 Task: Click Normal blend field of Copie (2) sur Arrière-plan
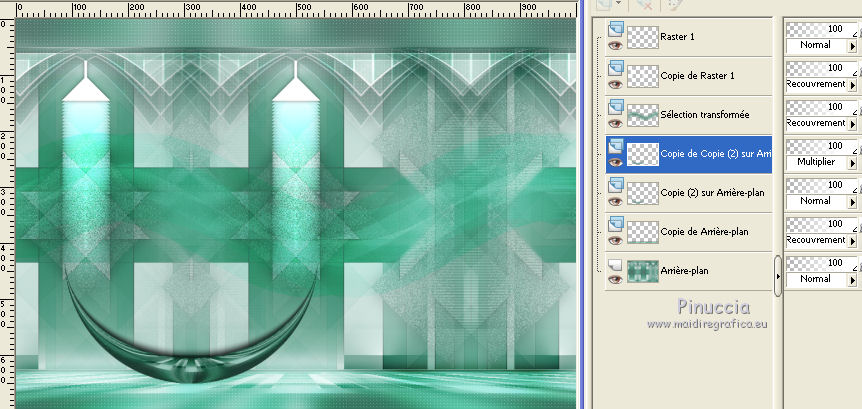click(x=817, y=202)
